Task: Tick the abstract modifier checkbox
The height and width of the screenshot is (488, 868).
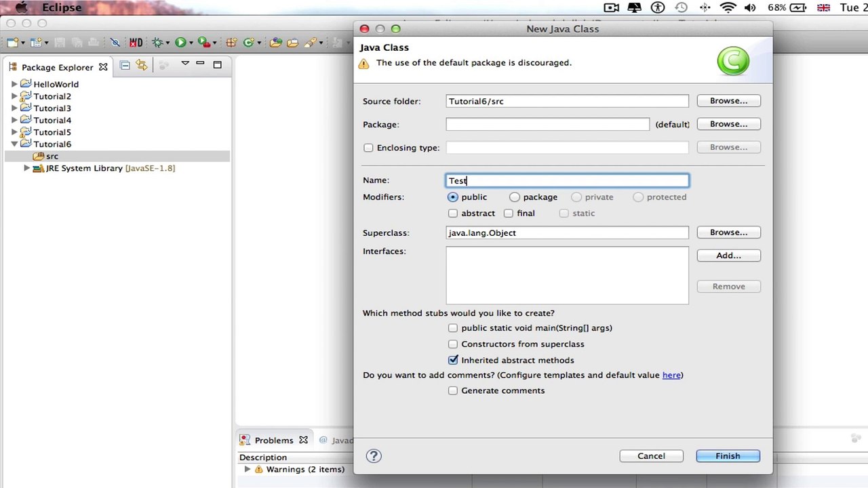Action: (453, 213)
